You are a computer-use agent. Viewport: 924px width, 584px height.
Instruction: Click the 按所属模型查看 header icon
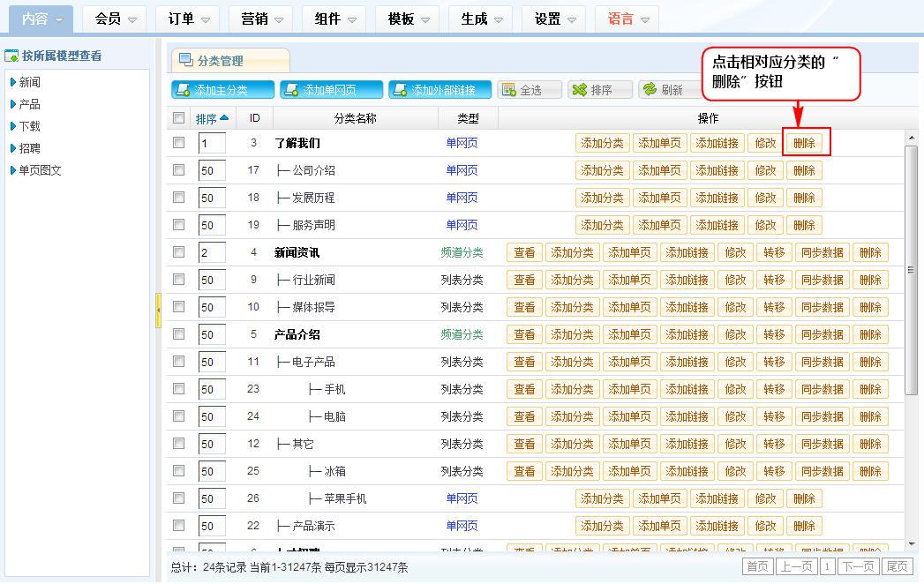coord(12,56)
